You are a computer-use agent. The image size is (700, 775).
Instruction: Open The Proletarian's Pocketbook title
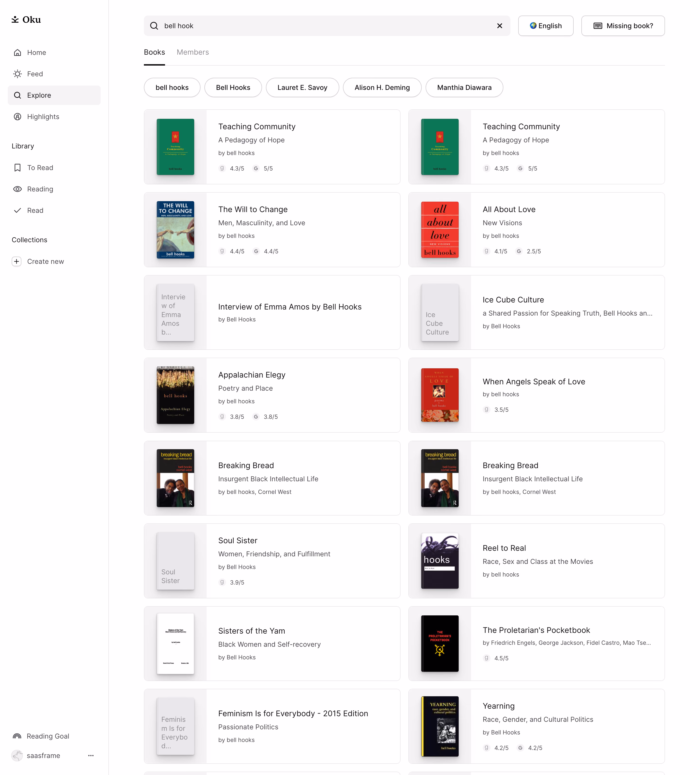tap(536, 630)
